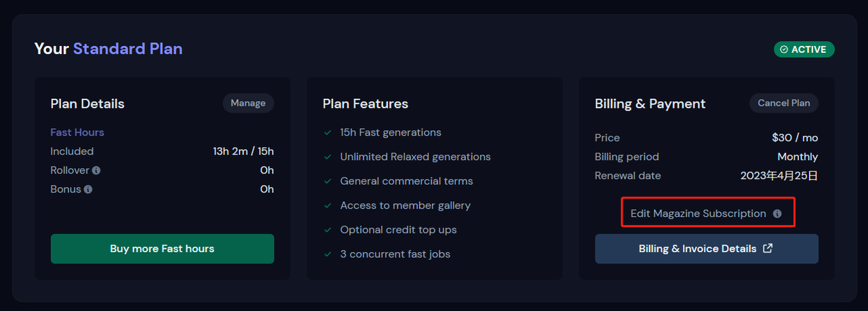Click the $30 / mo price value
868x311 pixels.
click(x=795, y=138)
